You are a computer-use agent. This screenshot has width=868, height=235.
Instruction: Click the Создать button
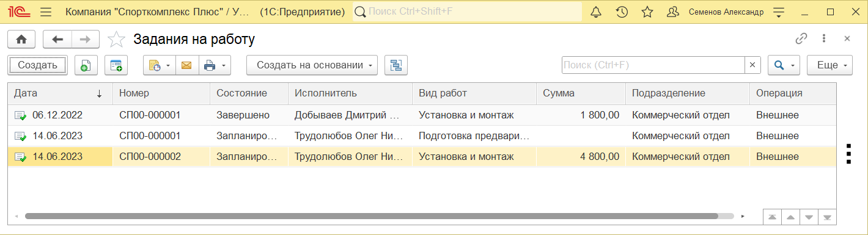click(x=37, y=65)
